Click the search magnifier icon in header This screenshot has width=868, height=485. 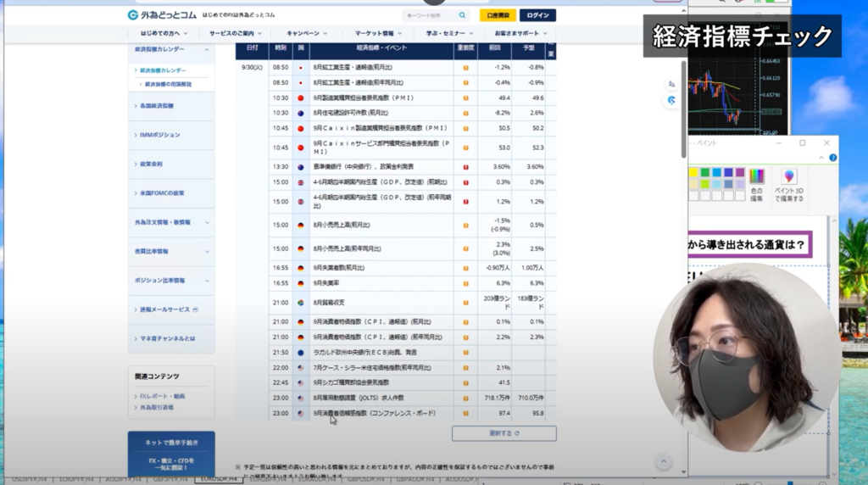462,15
